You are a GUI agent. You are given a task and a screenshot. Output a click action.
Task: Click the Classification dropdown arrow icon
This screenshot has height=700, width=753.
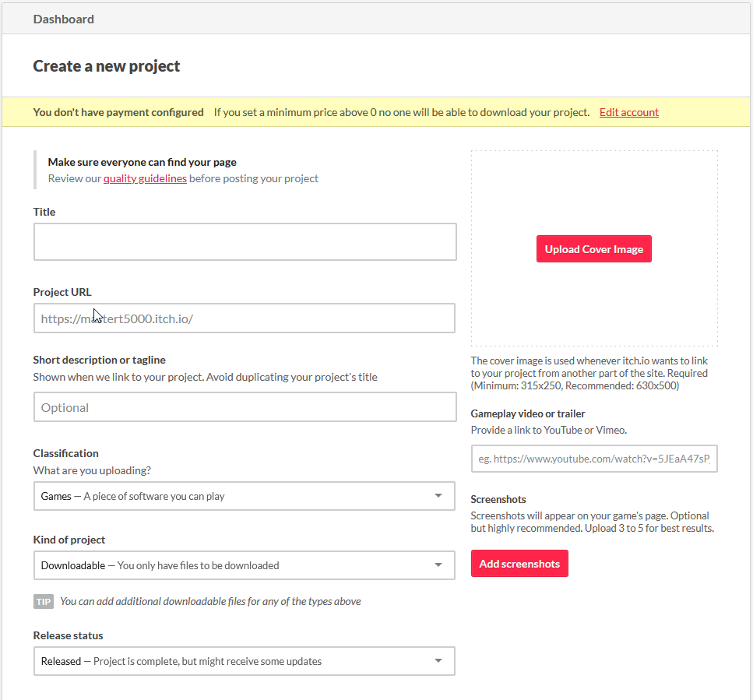coord(438,495)
